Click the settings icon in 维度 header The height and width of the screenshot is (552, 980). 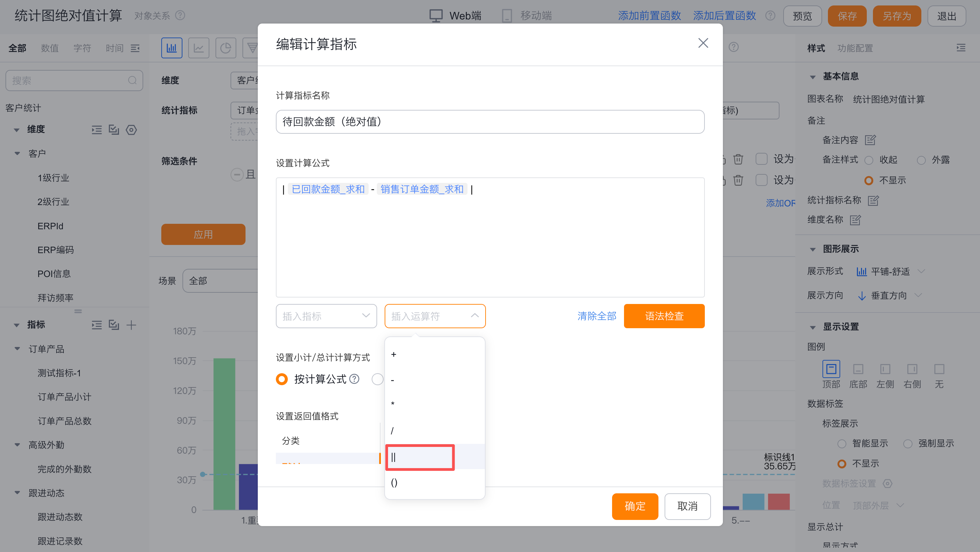click(131, 130)
